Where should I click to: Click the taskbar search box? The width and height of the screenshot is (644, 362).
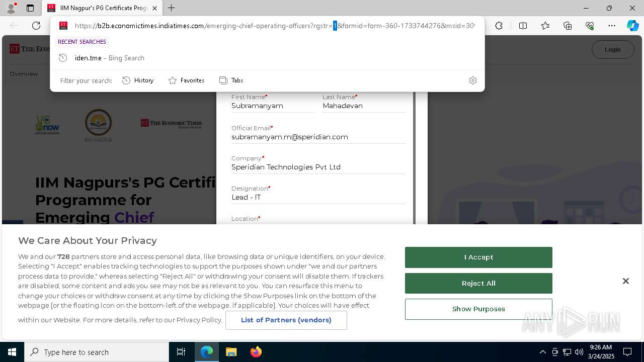pyautogui.click(x=97, y=352)
